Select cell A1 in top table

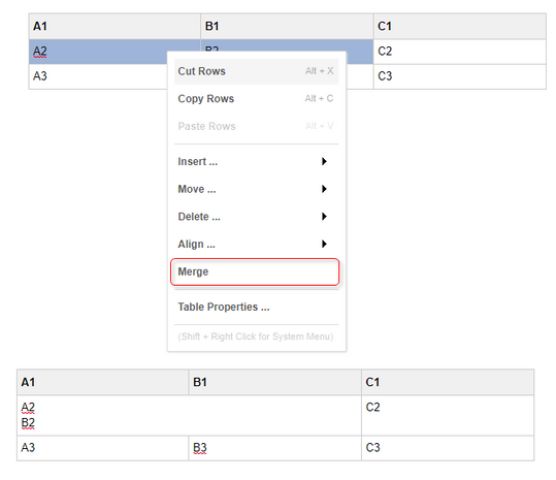(115, 26)
